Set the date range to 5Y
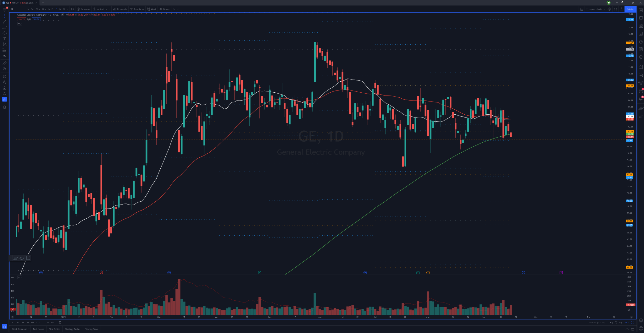The height and width of the screenshot is (333, 644). (48, 322)
